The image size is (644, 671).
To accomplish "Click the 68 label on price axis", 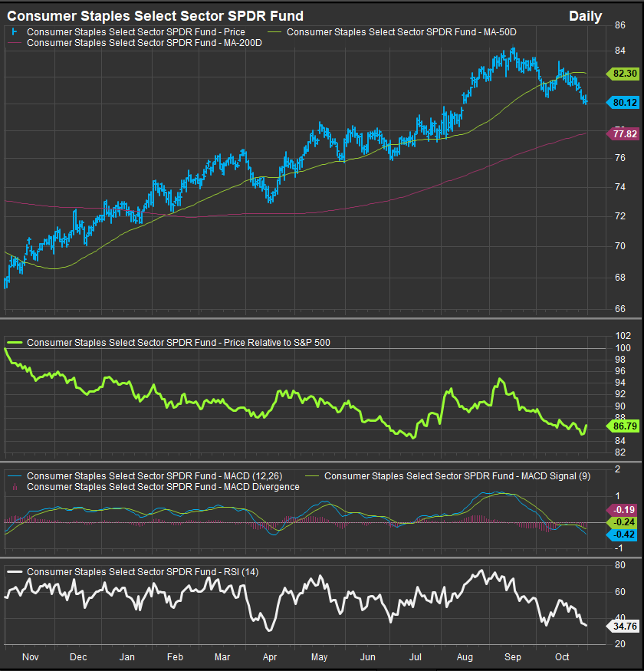I will click(x=620, y=278).
